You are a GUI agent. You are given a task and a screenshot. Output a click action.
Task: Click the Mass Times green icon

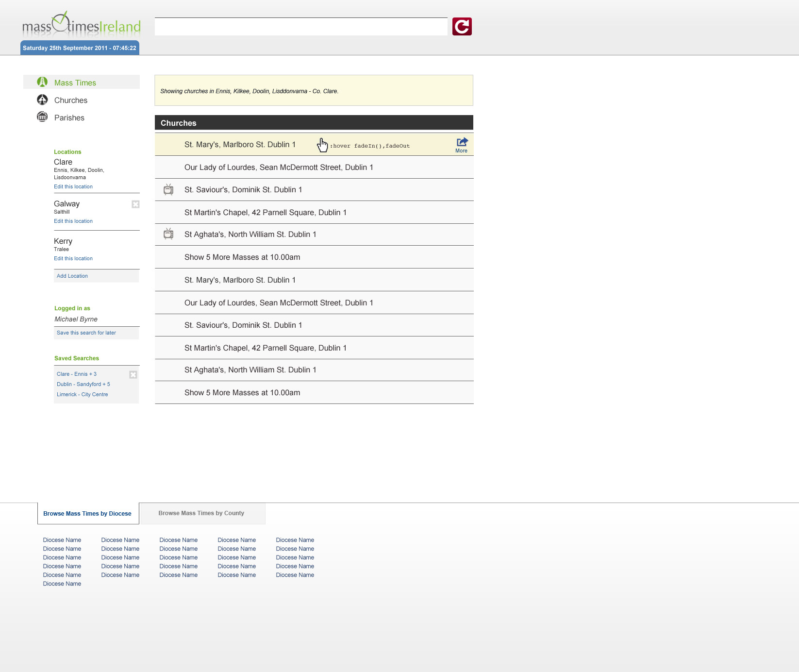(x=42, y=82)
